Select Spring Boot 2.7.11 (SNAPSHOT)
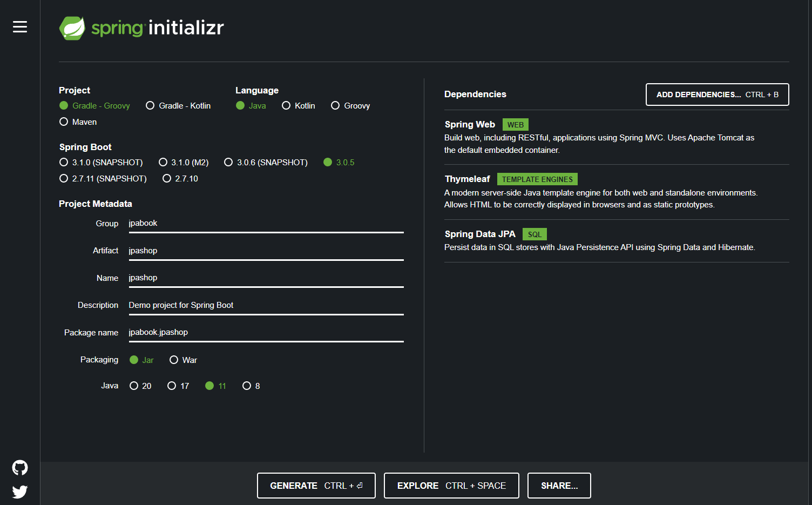Image resolution: width=812 pixels, height=505 pixels. [x=103, y=179]
